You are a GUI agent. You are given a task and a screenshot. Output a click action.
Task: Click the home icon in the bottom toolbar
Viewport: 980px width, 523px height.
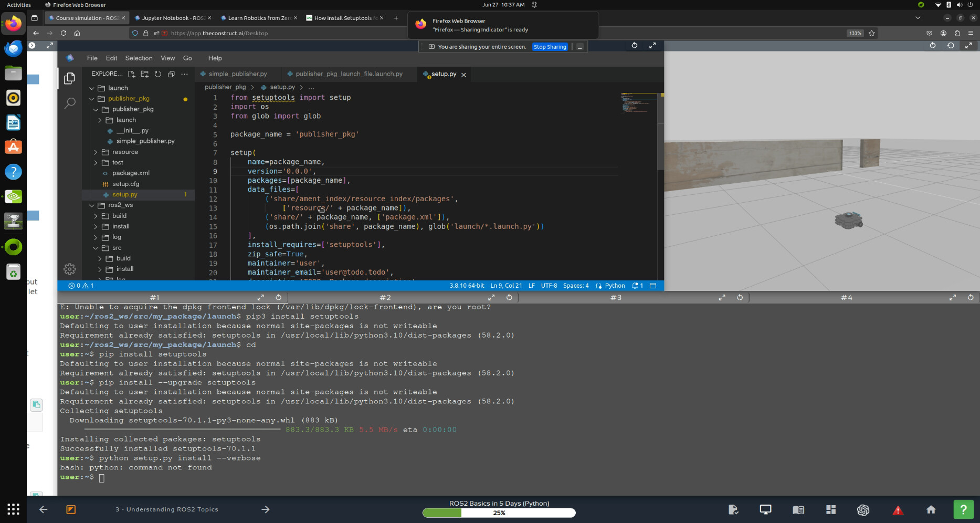coord(931,510)
